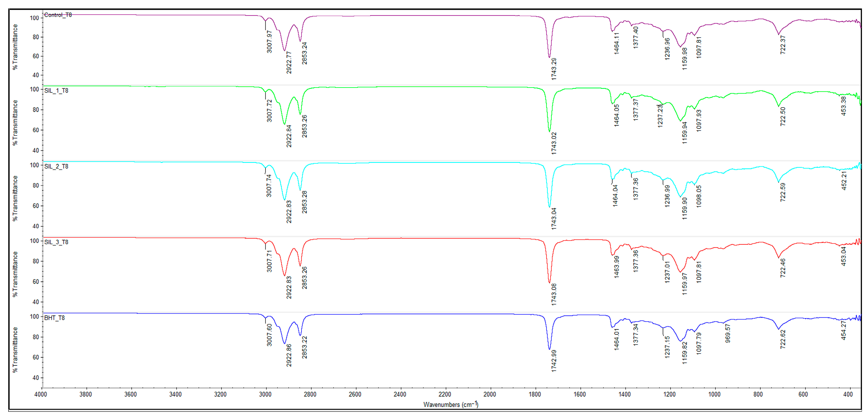Viewport: 868px width, 417px height.
Task: Click the 1159.98 peak label in Control spectrum
Action: point(684,59)
